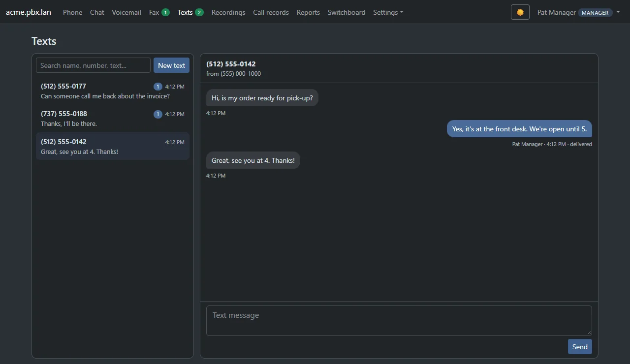Navigate to Voicemail
Screen dimensions: 630x364
126,12
